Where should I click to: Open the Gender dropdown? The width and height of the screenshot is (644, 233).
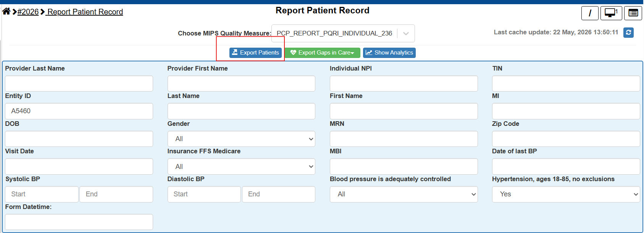pyautogui.click(x=241, y=139)
